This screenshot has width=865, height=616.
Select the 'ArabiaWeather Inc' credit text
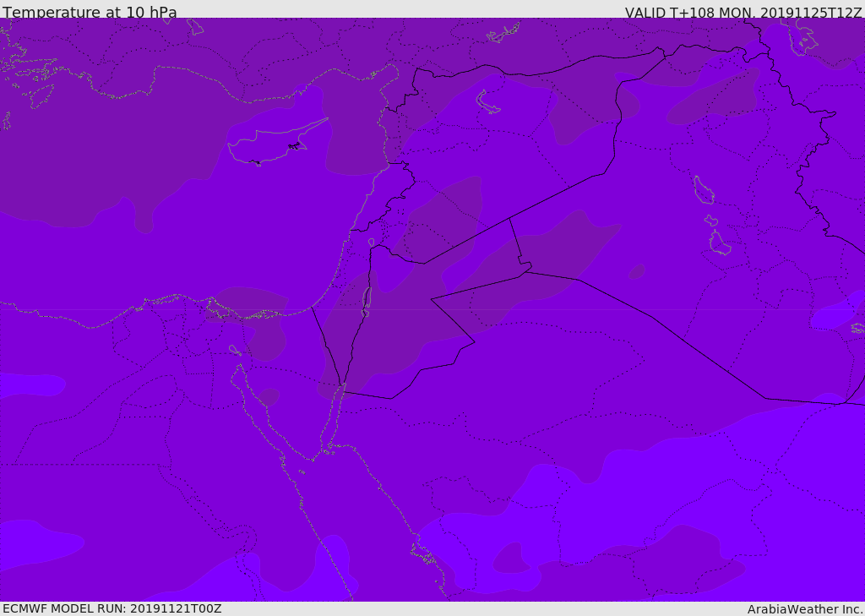click(804, 609)
